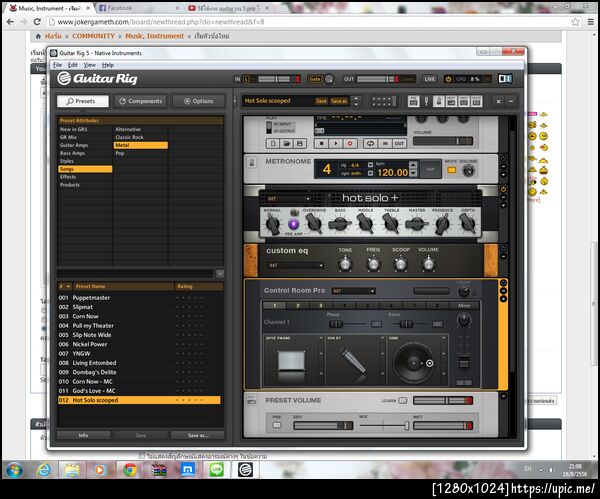Click the Info button below preset list
This screenshot has width=600, height=499.
point(83,435)
